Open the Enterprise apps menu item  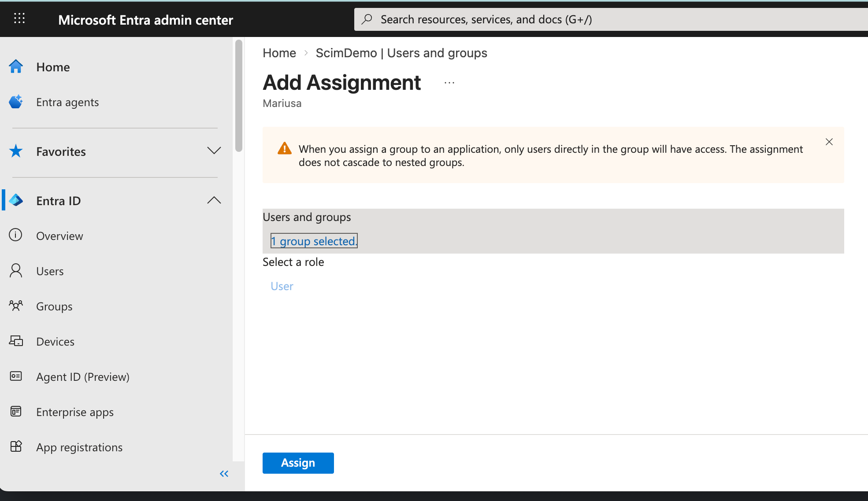(x=75, y=412)
